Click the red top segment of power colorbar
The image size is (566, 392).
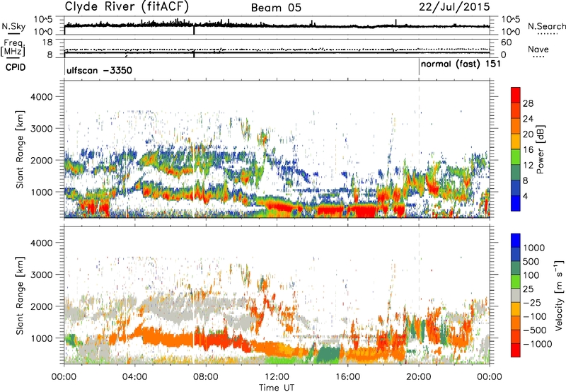point(516,95)
